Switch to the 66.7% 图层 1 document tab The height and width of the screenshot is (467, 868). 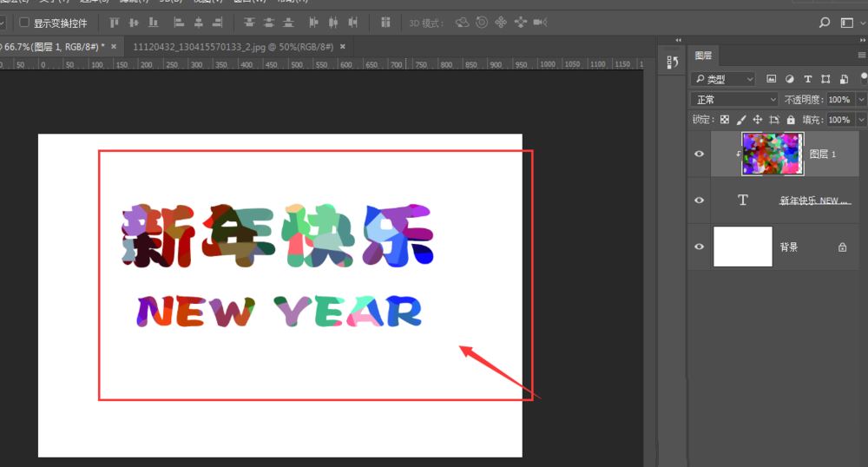click(x=53, y=47)
